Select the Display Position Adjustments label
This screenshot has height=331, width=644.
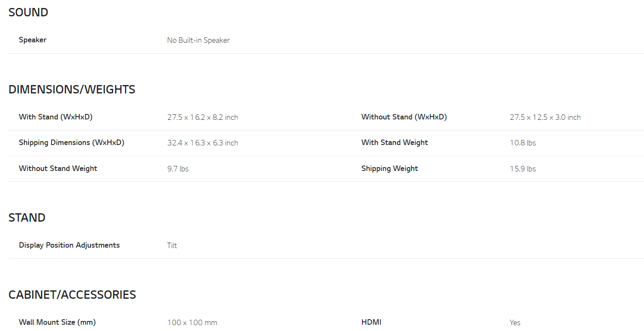(69, 245)
